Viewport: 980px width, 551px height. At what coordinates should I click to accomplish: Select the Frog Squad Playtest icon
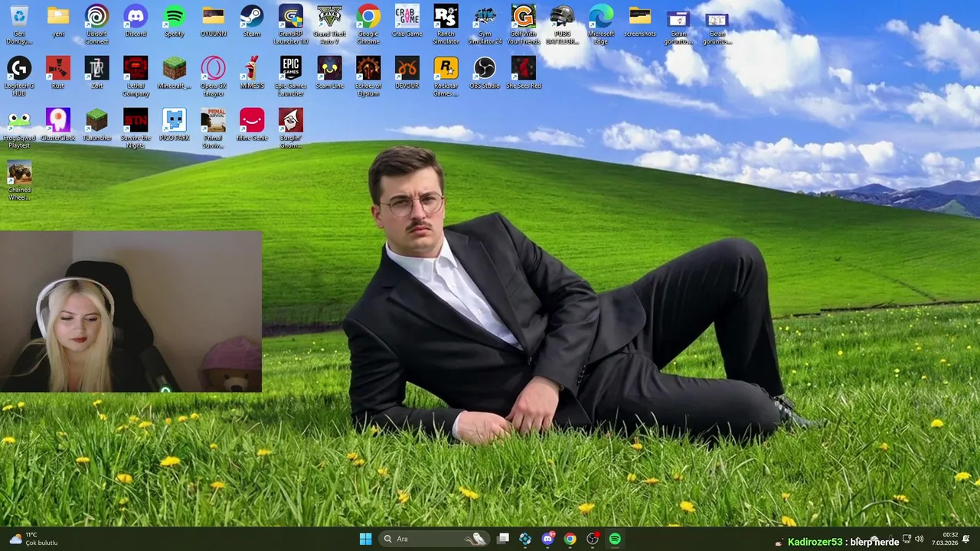point(19,129)
